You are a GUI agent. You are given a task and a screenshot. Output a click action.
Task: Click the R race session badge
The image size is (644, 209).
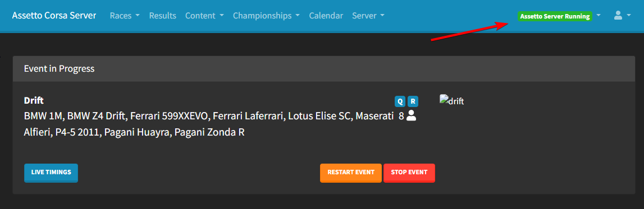tap(413, 101)
